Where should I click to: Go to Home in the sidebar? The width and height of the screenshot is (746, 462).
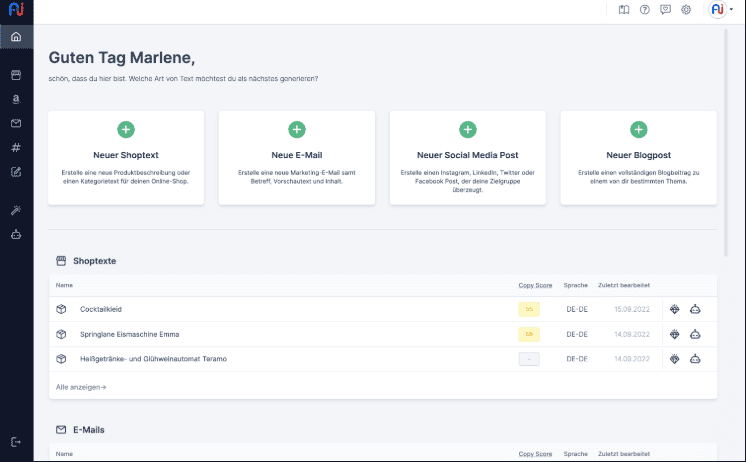click(x=16, y=38)
